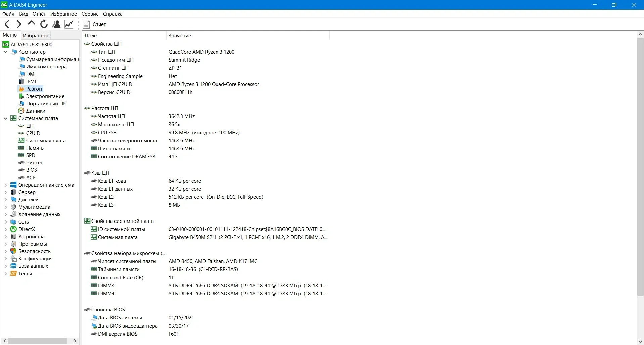Expand the Безопасность tree node

click(5, 251)
